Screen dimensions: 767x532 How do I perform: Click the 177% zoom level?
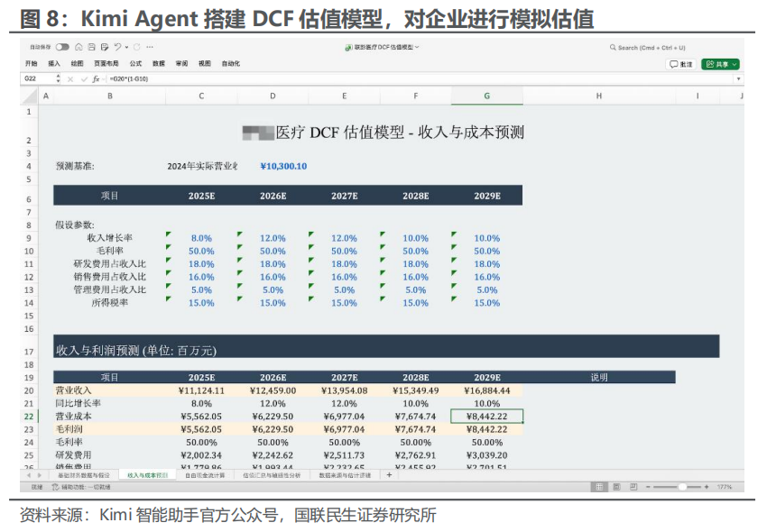[725, 487]
